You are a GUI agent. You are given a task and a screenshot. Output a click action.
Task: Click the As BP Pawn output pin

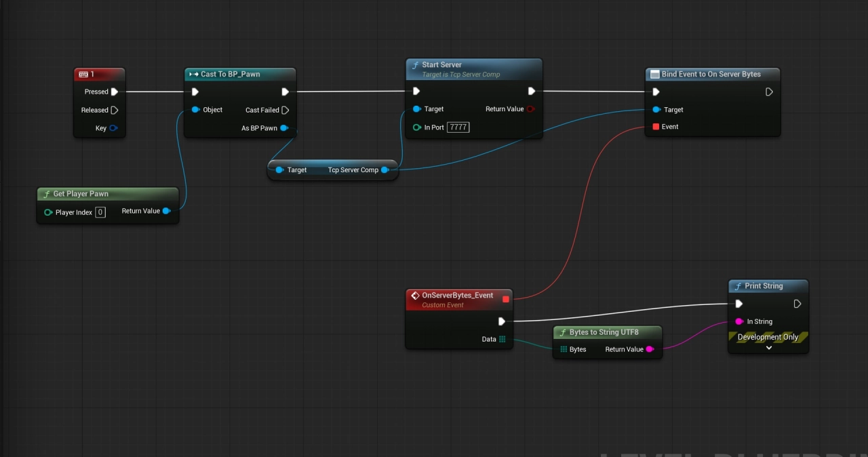pos(284,128)
